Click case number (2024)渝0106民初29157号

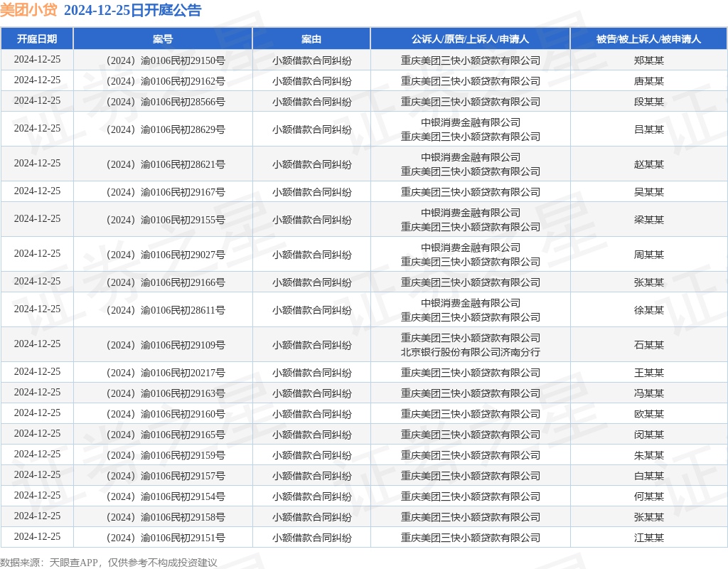pyautogui.click(x=166, y=476)
